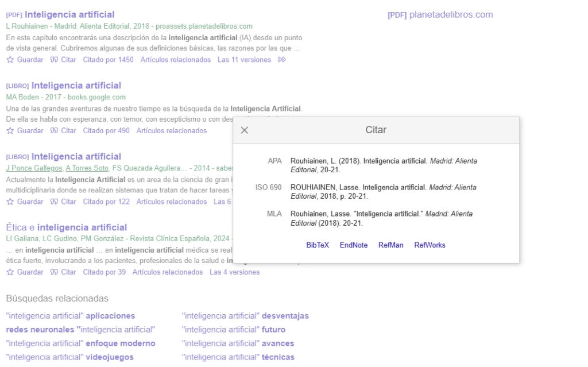View Citado por 39 citations
This screenshot has width=588, height=367.
(x=105, y=272)
